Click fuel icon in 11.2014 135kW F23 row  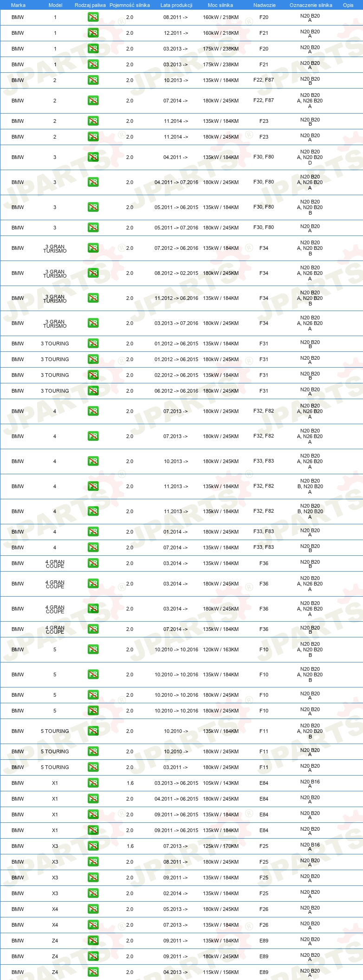click(93, 121)
